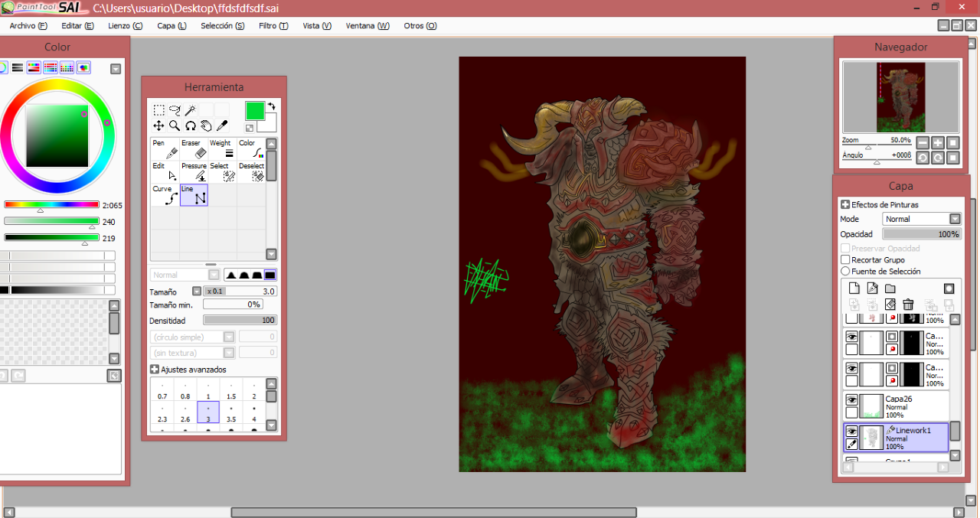Screen dimensions: 980x518
Task: Open the Capa menu
Action: pyautogui.click(x=171, y=25)
